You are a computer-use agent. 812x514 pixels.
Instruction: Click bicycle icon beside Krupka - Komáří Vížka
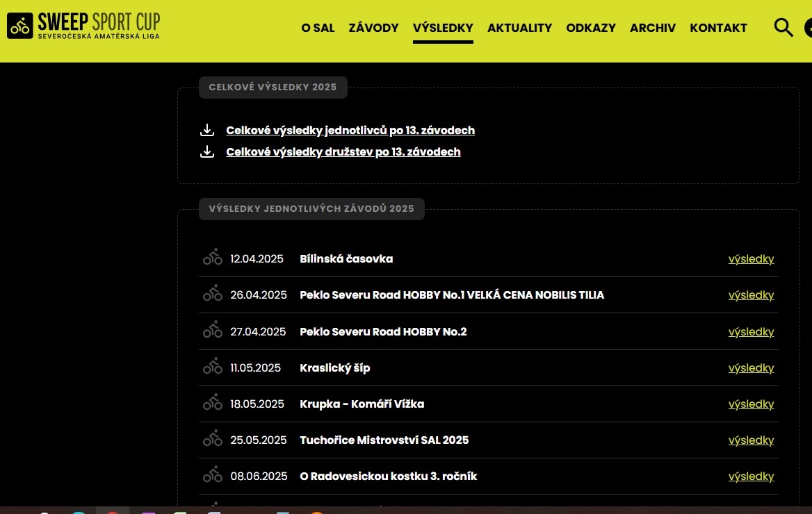click(213, 404)
